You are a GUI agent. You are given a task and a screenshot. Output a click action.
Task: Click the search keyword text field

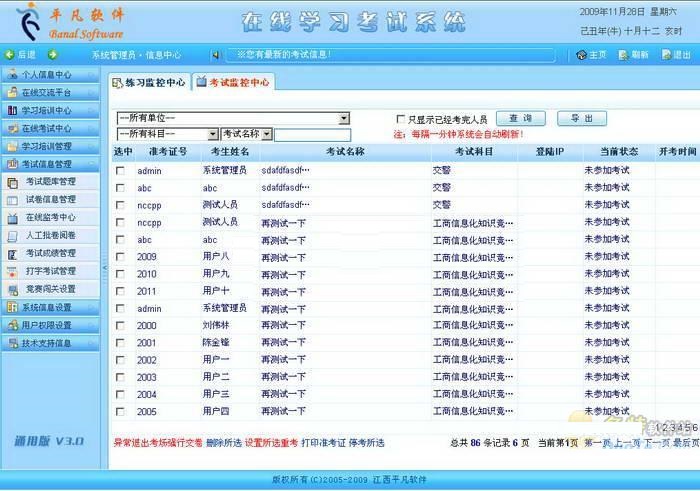pyautogui.click(x=312, y=134)
